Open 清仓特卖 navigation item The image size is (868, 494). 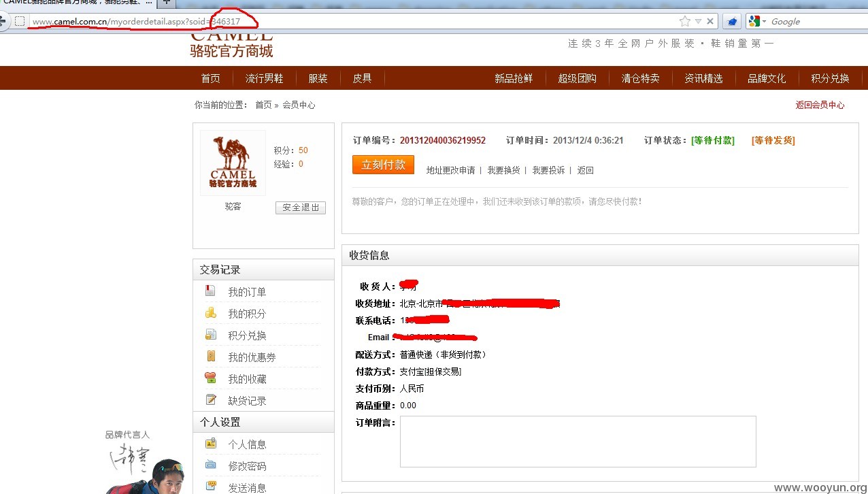640,78
